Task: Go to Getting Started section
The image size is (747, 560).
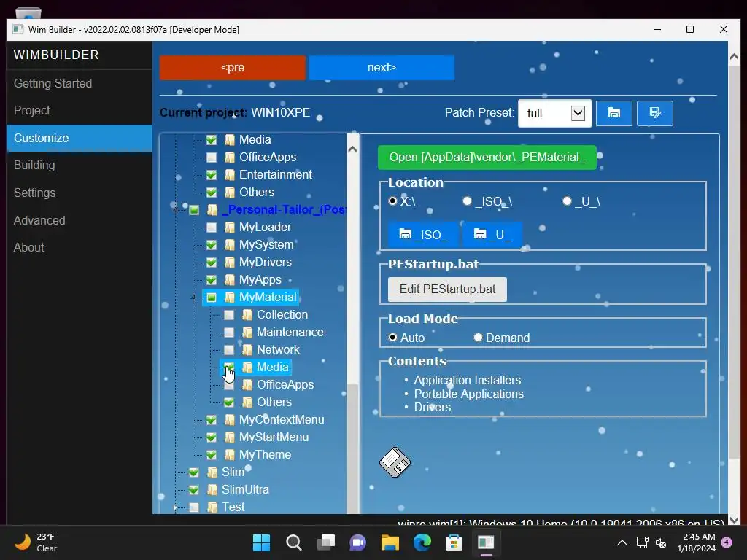Action: [x=53, y=83]
